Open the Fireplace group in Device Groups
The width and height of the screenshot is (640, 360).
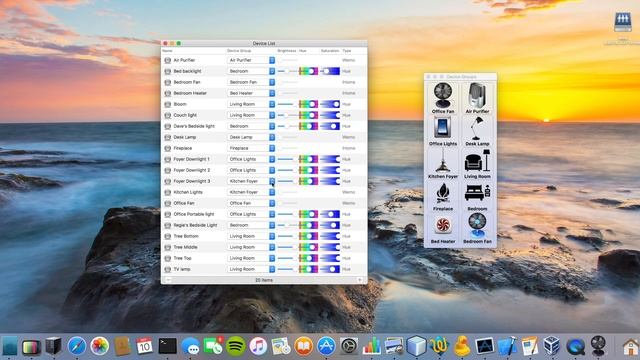[443, 196]
